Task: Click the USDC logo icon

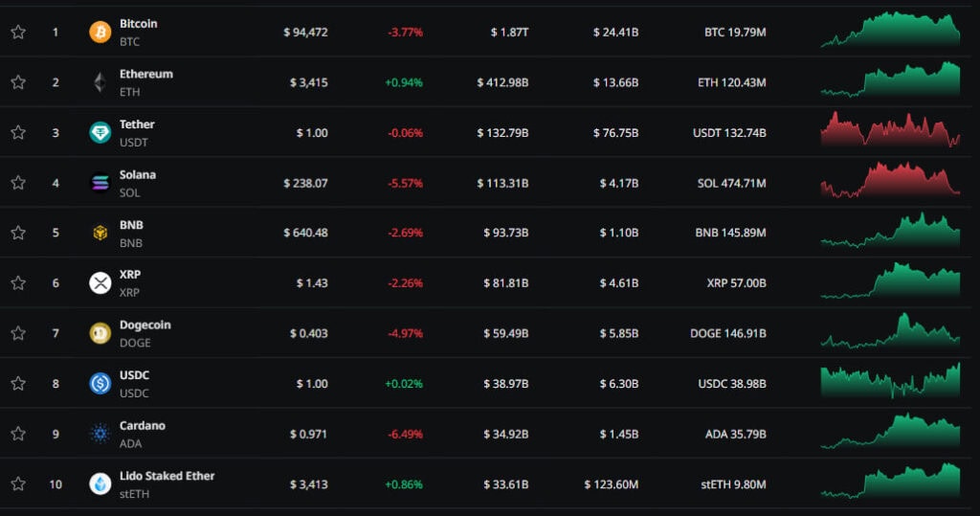Action: click(x=100, y=384)
